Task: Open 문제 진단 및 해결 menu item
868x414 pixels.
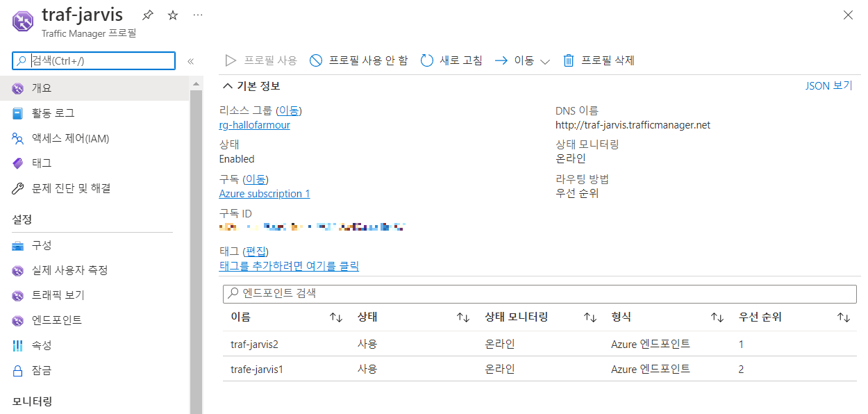Action: point(94,188)
